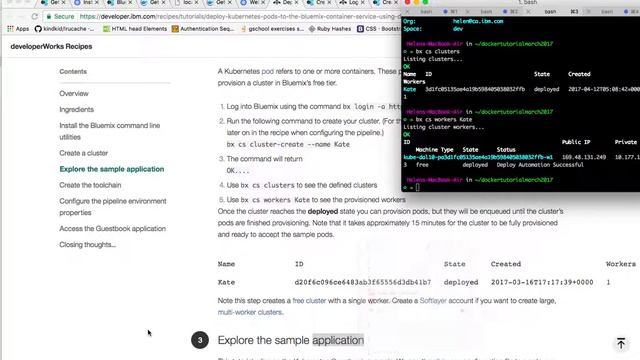Open the CSS Bootstrap bookmark
This screenshot has width=640, height=360.
coord(379,29)
